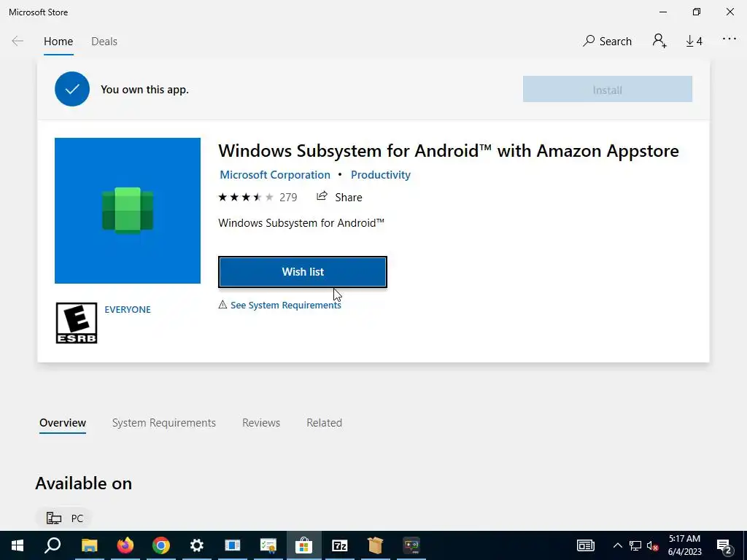This screenshot has width=747, height=560.
Task: Open the Windows Start menu
Action: 18,545
